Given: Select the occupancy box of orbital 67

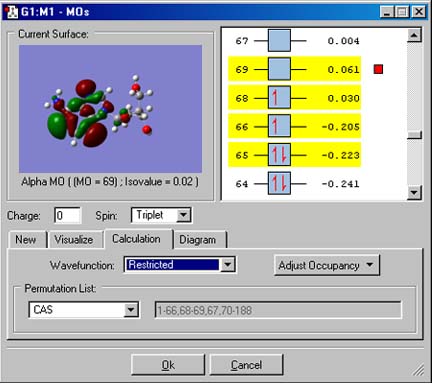Looking at the screenshot, I should [x=279, y=41].
